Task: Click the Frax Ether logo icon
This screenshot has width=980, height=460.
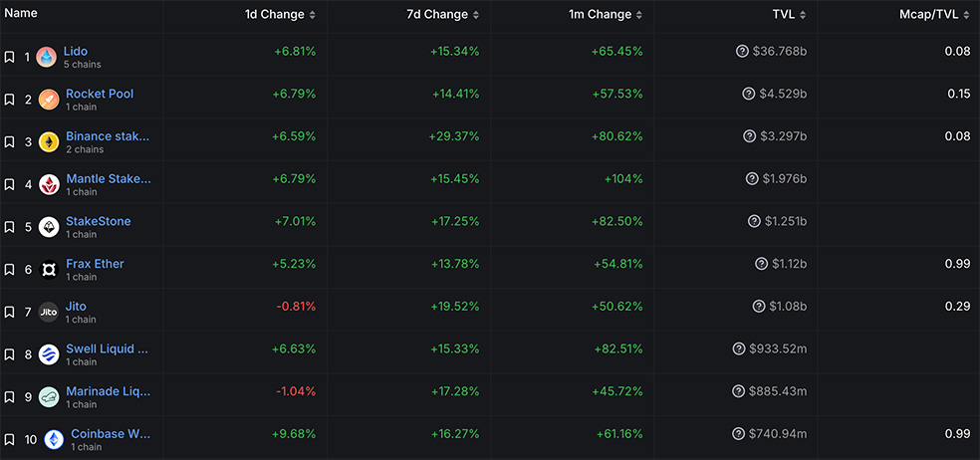Action: click(49, 270)
